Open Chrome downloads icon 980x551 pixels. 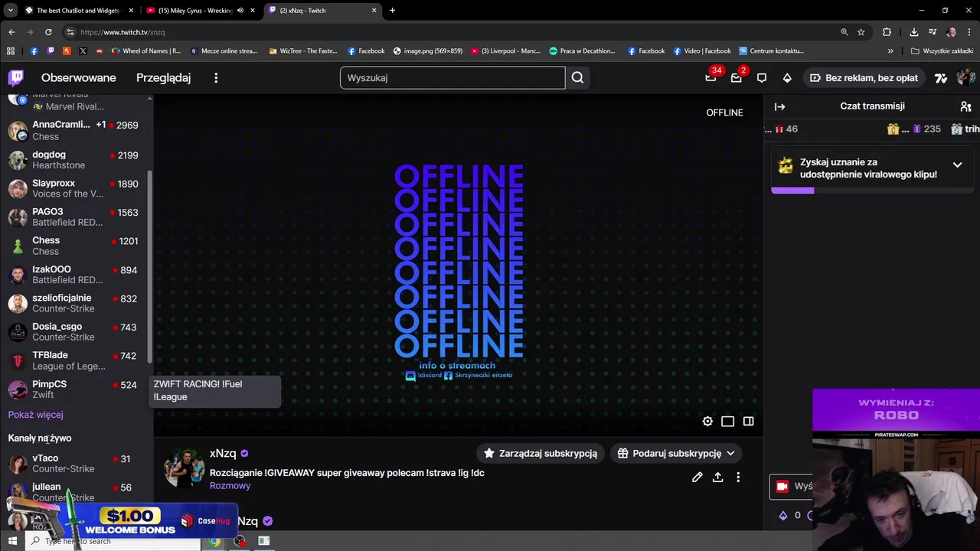pyautogui.click(x=914, y=32)
